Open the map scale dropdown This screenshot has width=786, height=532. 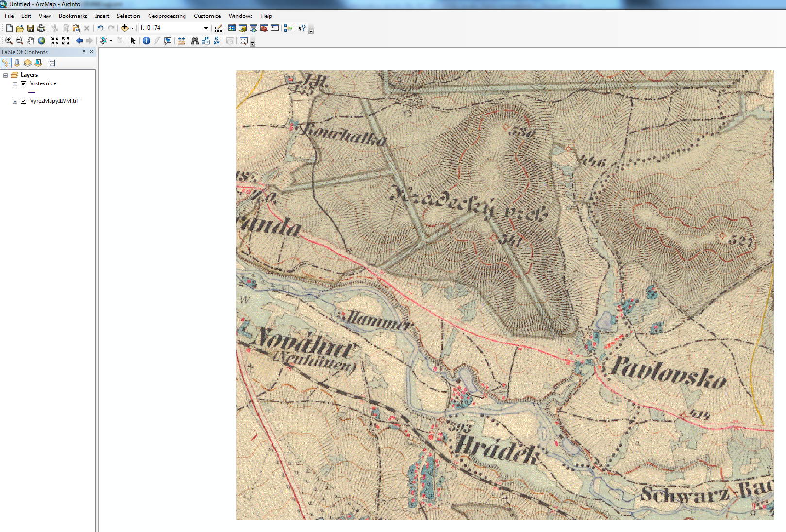pyautogui.click(x=206, y=28)
